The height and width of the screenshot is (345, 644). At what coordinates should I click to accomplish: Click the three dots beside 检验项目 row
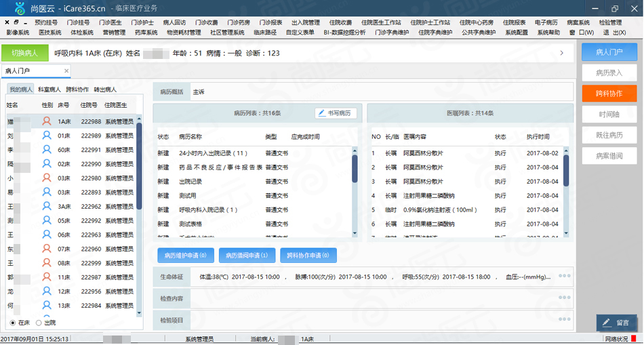564,319
